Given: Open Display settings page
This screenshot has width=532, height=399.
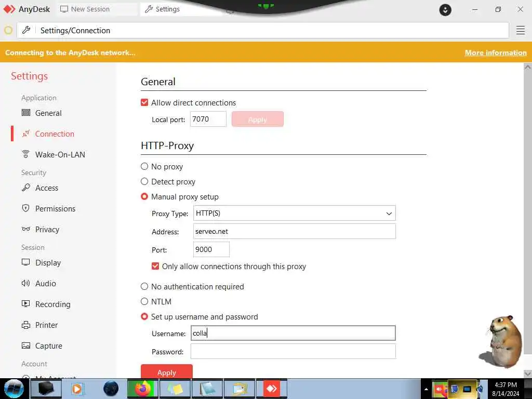Looking at the screenshot, I should click(x=48, y=262).
